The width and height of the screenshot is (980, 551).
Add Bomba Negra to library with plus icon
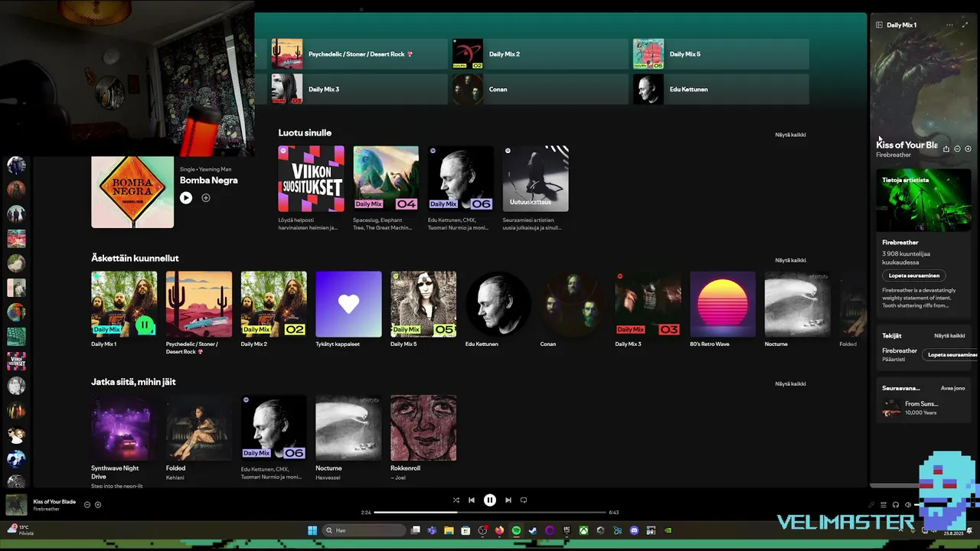(x=206, y=198)
